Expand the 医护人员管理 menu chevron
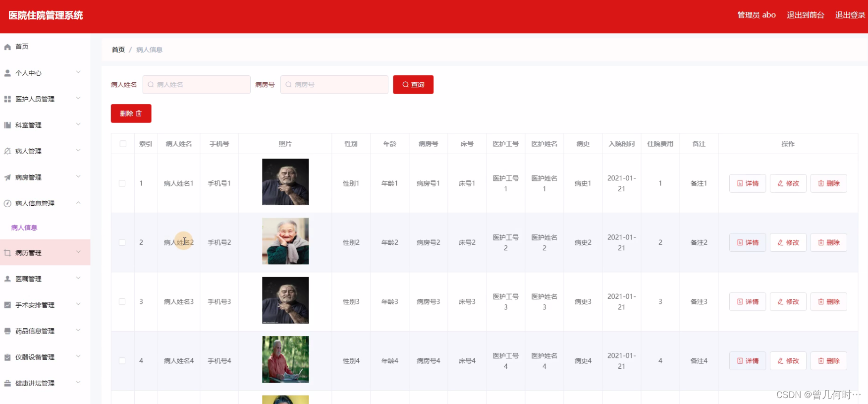868x404 pixels. [x=78, y=99]
